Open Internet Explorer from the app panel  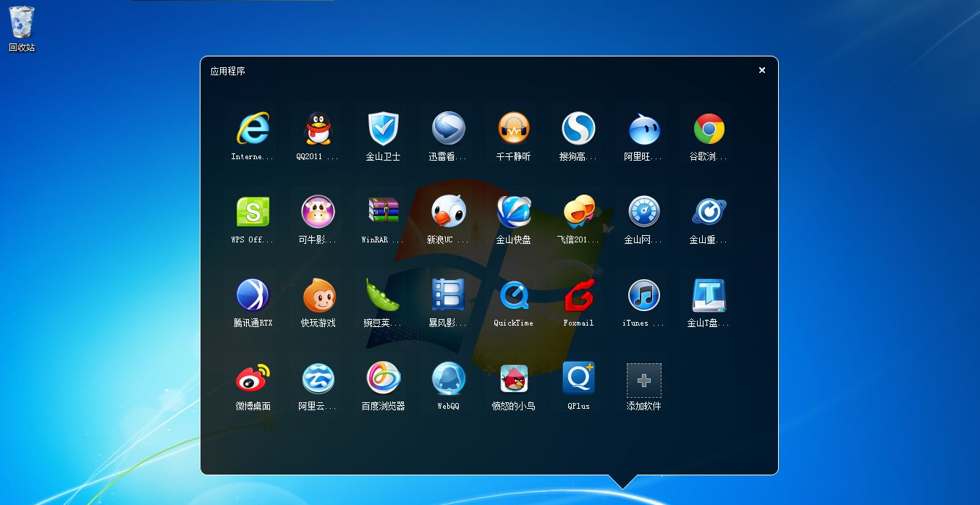[x=253, y=130]
